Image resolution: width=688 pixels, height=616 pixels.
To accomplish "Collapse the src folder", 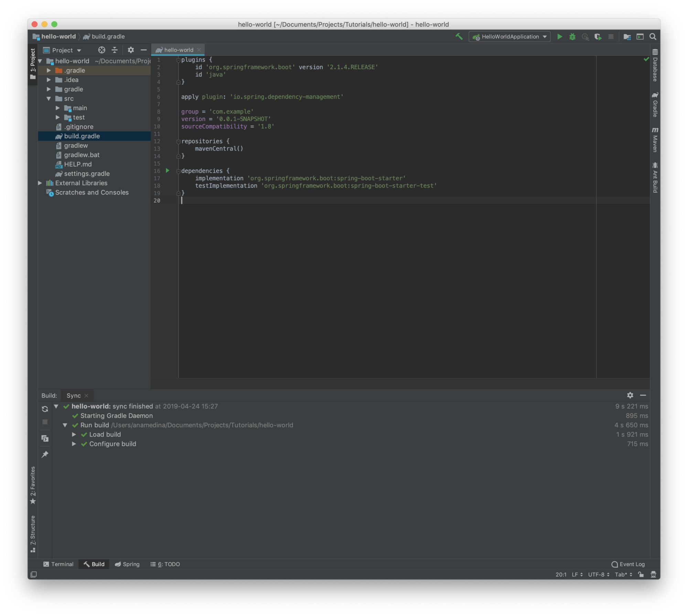I will pos(49,98).
